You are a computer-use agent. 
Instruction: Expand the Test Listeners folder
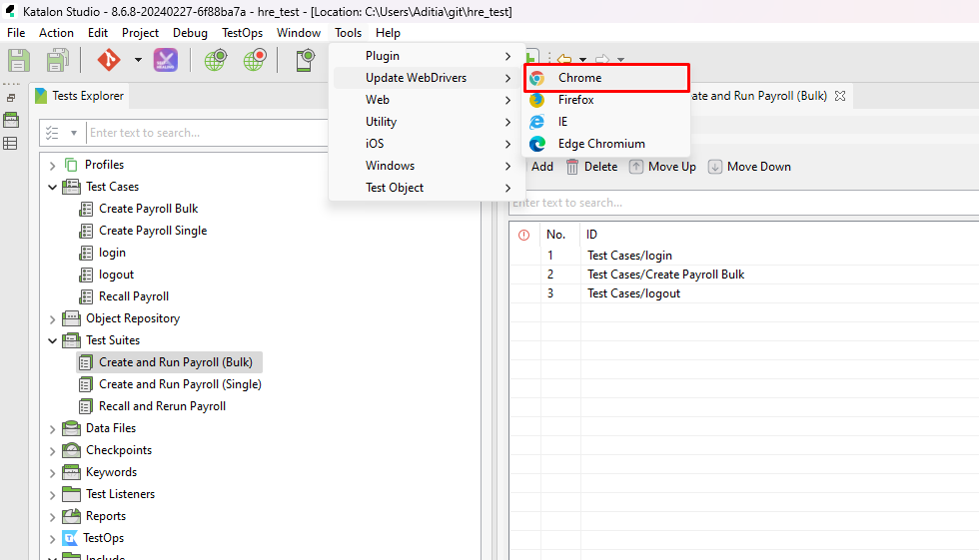point(52,495)
